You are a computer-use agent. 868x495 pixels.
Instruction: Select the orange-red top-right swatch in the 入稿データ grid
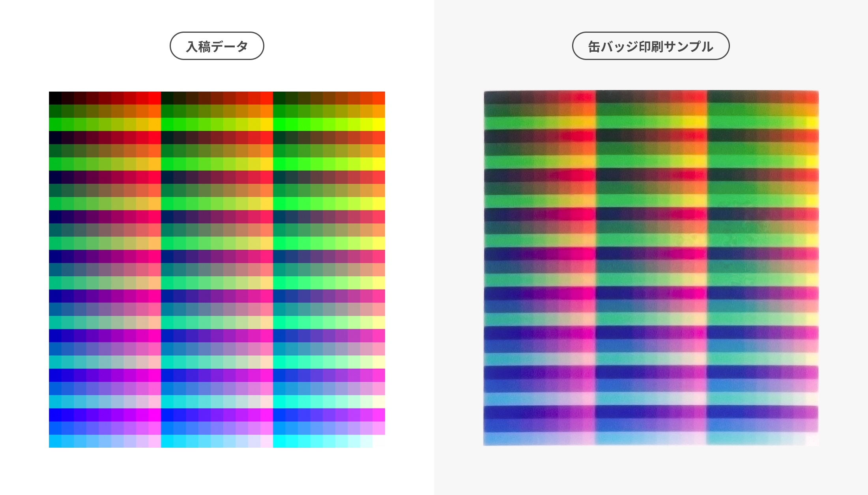coord(379,98)
